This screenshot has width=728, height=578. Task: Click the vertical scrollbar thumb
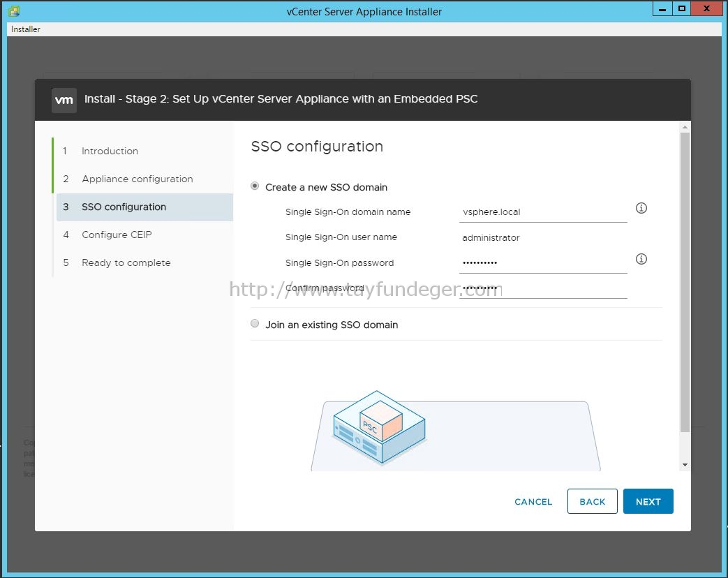(685, 282)
